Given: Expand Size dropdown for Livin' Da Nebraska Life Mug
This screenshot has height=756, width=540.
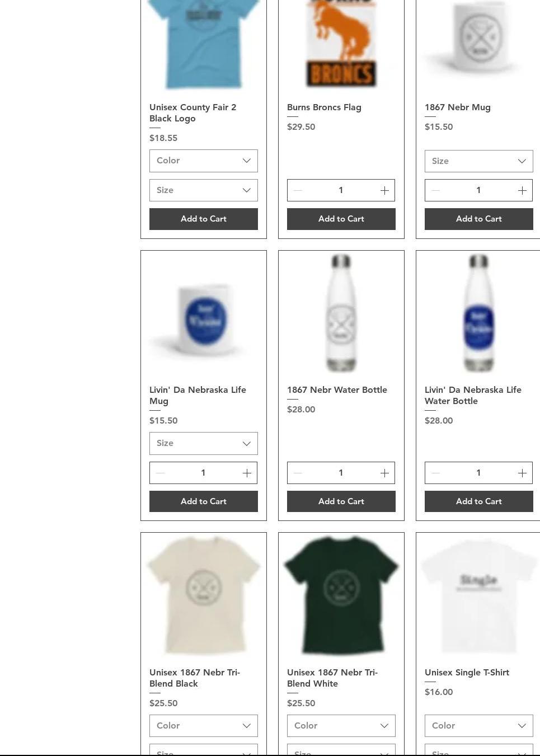Looking at the screenshot, I should tap(204, 443).
